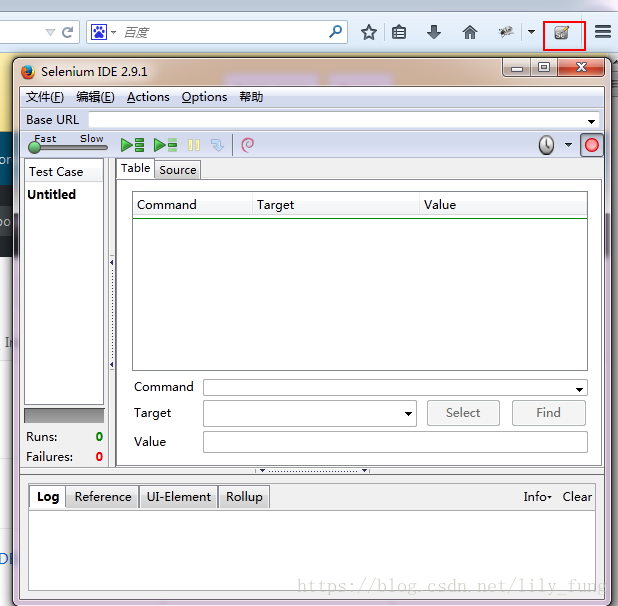Expand the Command dropdown arrow

579,389
